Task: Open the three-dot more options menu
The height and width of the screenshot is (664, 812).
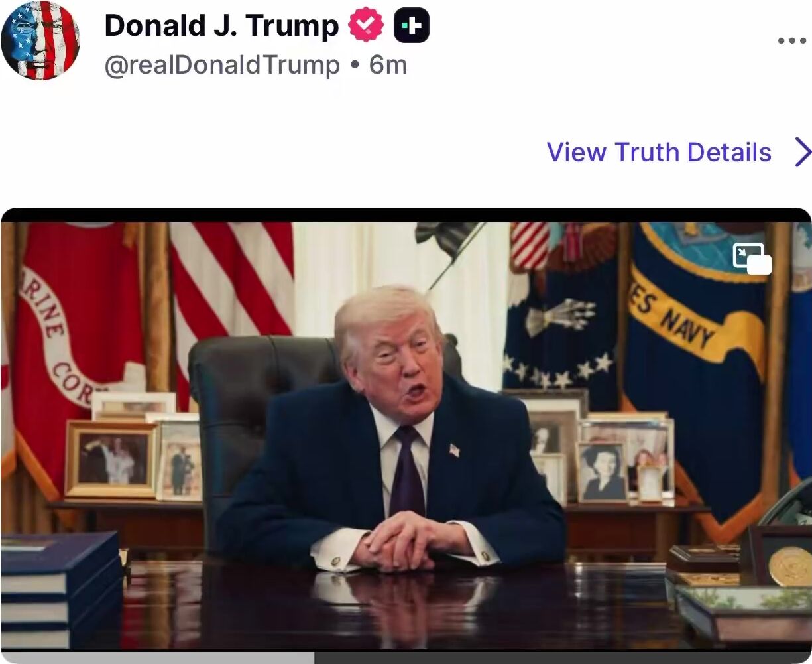Action: (x=791, y=40)
